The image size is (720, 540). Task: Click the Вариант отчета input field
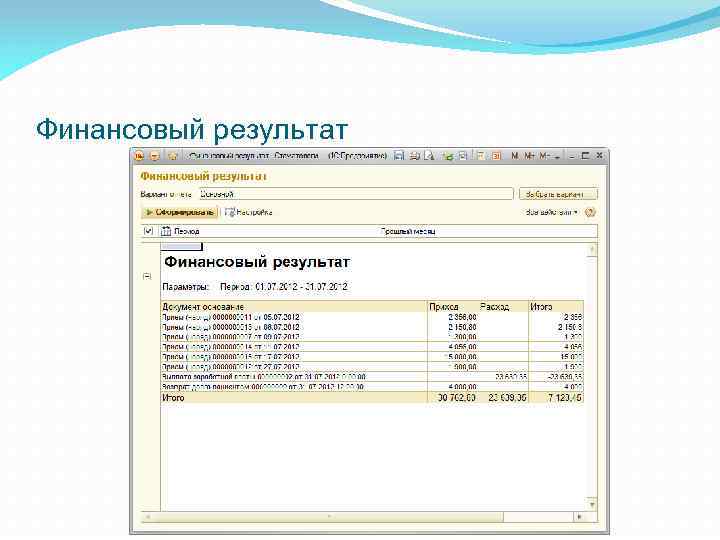click(356, 194)
